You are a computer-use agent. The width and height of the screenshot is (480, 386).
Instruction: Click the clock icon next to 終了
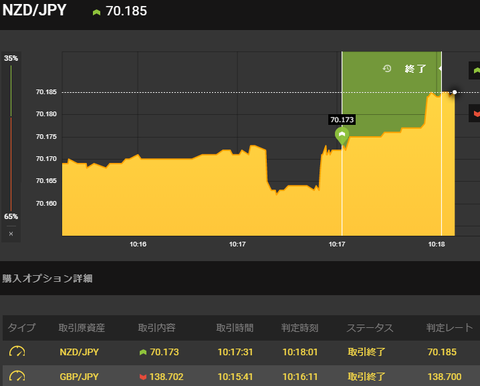[x=387, y=69]
